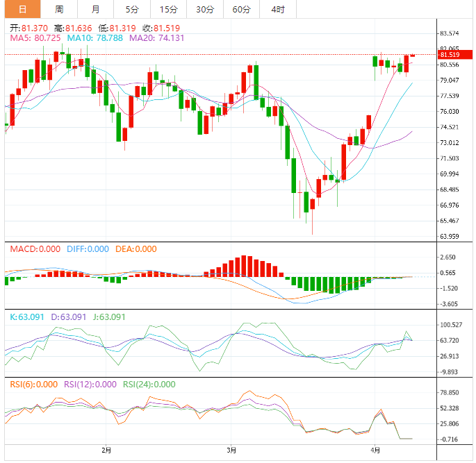This screenshot has height=463, width=476.
Task: Click the RSI(24) indicator label
Action: click(x=149, y=385)
